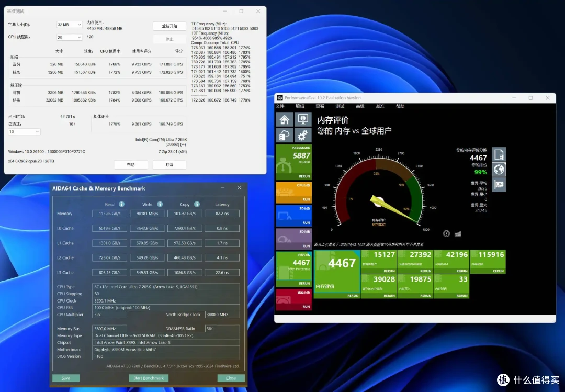Run the orange CPU score test tile
The width and height of the screenshot is (565, 392).
point(293,193)
